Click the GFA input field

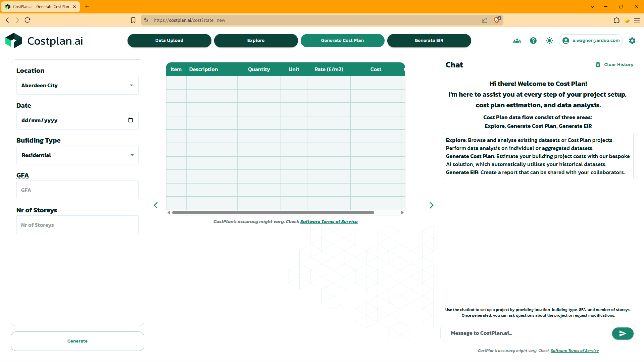tap(77, 190)
